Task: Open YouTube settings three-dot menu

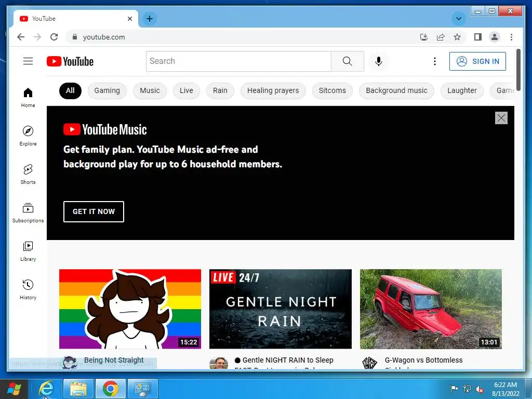Action: click(x=435, y=61)
